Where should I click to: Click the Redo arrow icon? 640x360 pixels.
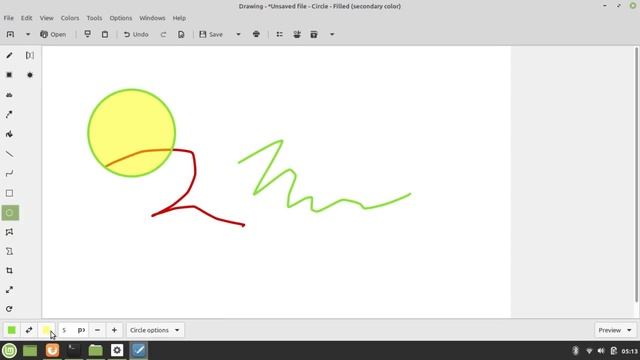point(163,34)
